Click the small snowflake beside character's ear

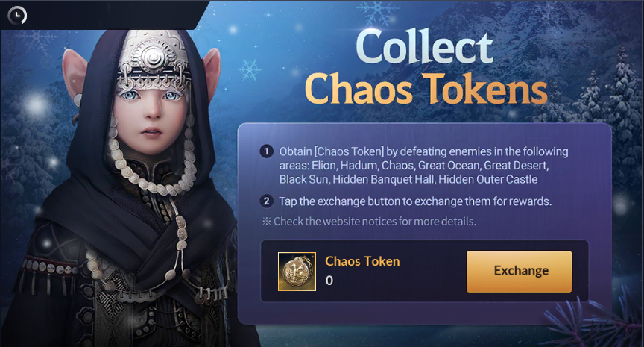click(x=250, y=69)
